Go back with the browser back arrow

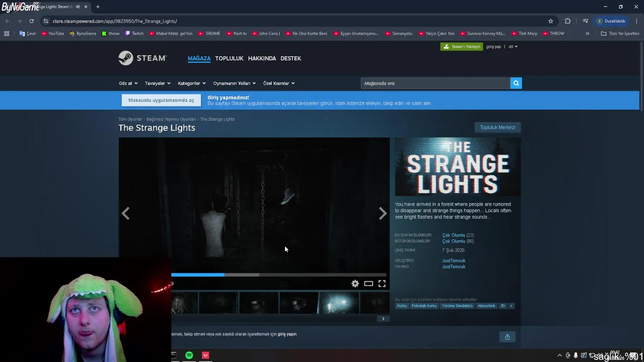[7, 21]
